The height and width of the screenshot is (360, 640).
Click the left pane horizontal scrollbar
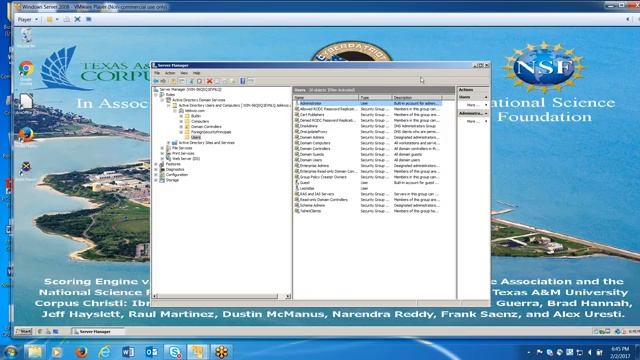coord(218,296)
